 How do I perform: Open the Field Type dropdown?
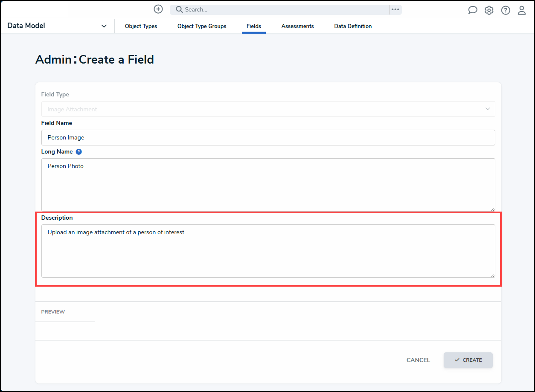pyautogui.click(x=268, y=109)
